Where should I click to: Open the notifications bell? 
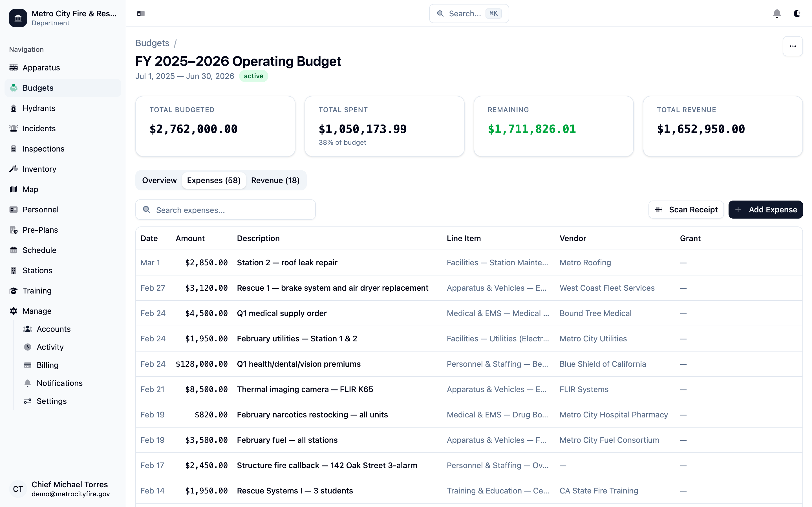click(777, 14)
